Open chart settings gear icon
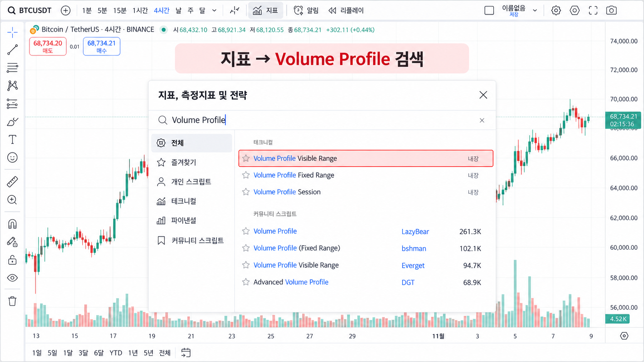The width and height of the screenshot is (644, 362). 556,10
